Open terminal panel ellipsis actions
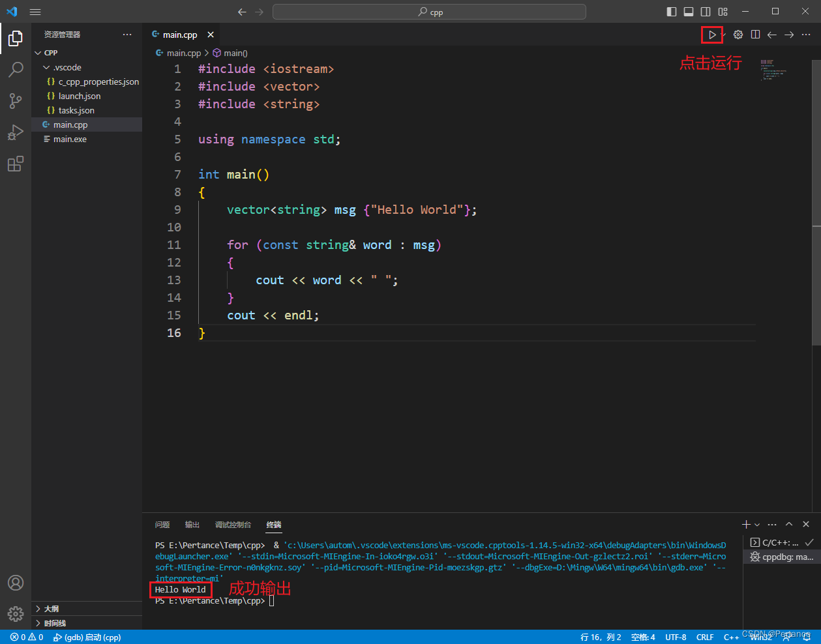821x644 pixels. pos(772,524)
